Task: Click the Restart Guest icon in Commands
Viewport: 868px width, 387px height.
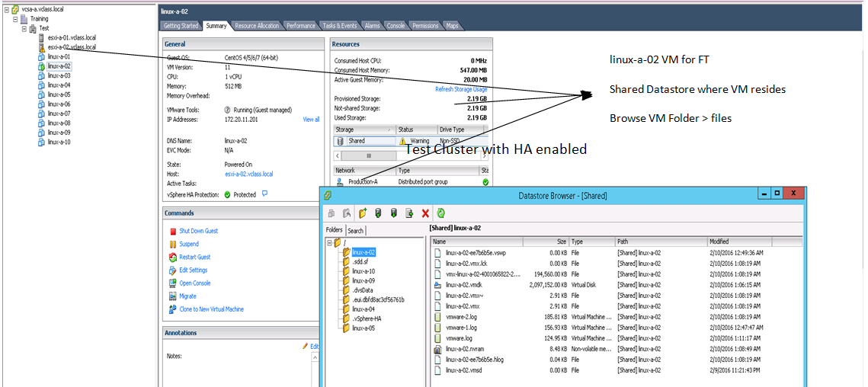Action: tap(173, 257)
